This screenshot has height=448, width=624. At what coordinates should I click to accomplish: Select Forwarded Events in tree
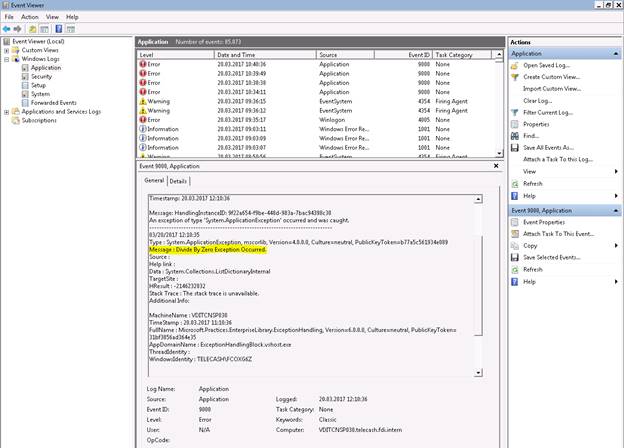pos(54,103)
